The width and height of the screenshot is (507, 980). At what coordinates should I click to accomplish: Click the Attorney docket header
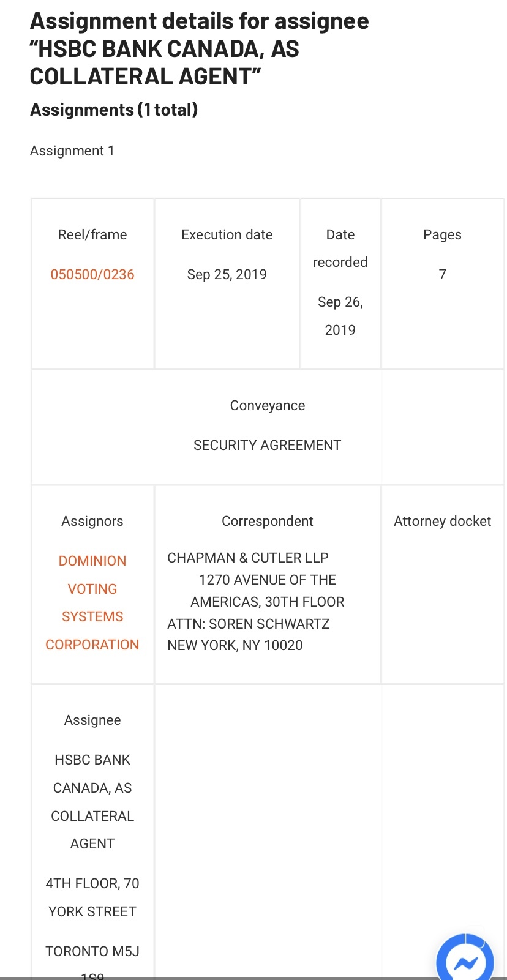coord(442,522)
